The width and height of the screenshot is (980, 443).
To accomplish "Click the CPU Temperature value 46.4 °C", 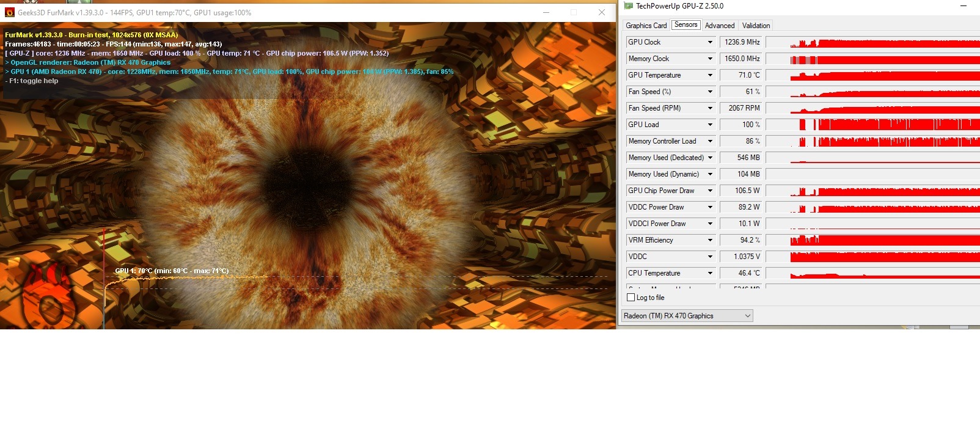I will [741, 273].
